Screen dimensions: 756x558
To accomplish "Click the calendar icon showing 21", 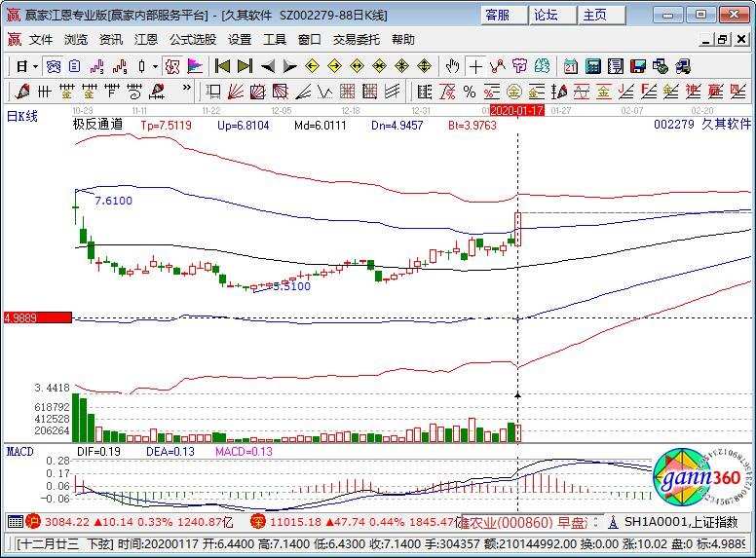I will [x=570, y=66].
